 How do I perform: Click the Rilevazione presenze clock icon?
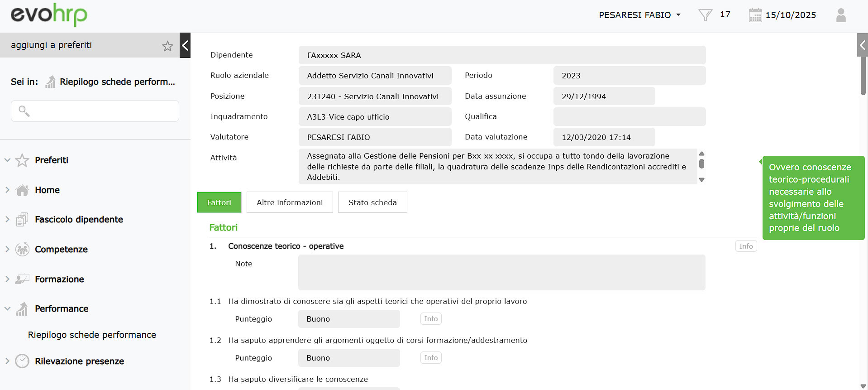(22, 361)
